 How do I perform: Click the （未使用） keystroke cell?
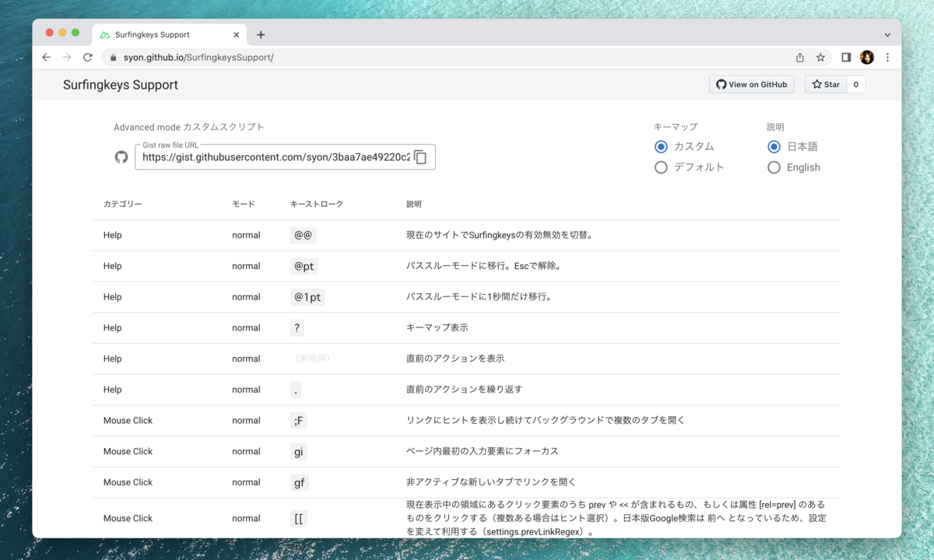coord(313,359)
